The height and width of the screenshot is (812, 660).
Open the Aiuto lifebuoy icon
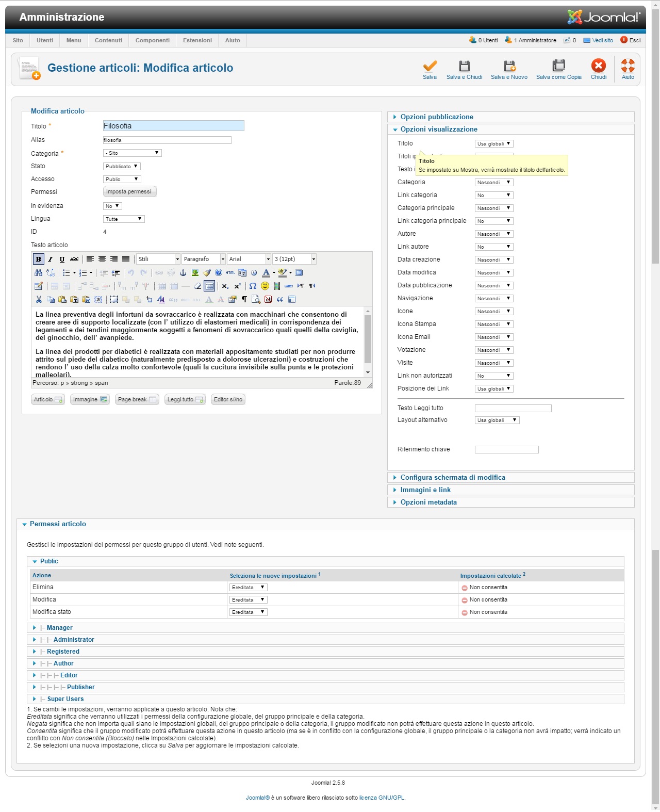click(628, 66)
